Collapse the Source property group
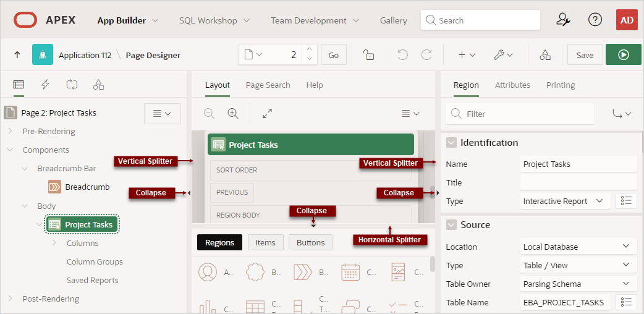 coord(451,225)
